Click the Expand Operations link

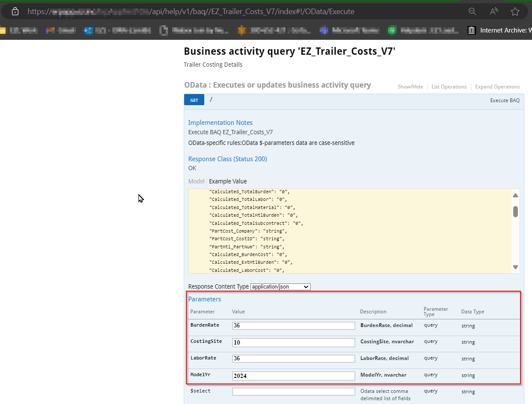(497, 87)
